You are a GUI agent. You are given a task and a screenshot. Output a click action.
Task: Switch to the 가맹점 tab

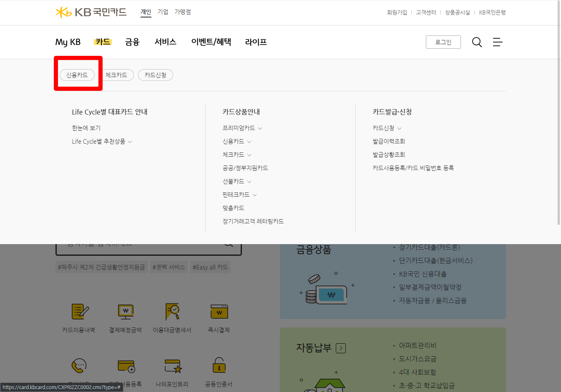point(183,12)
